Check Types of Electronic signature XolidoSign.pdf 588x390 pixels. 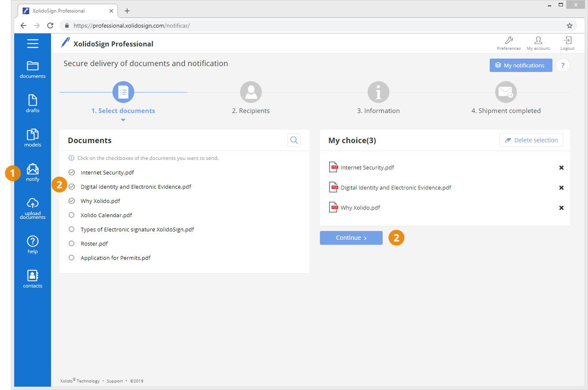coord(72,229)
